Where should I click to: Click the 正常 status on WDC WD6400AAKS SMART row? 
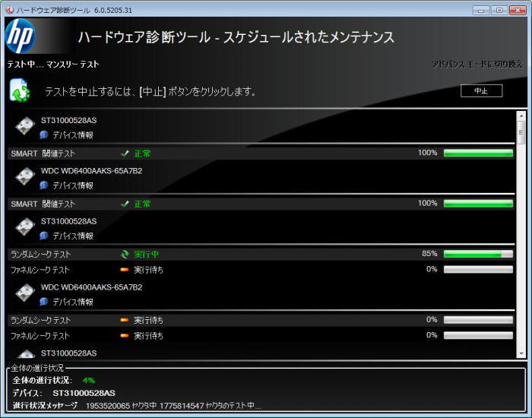[142, 204]
